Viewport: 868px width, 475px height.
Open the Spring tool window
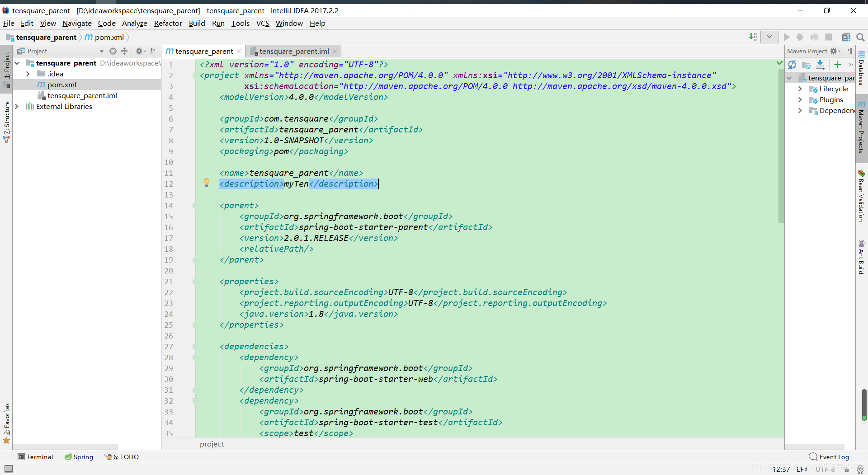pyautogui.click(x=79, y=457)
